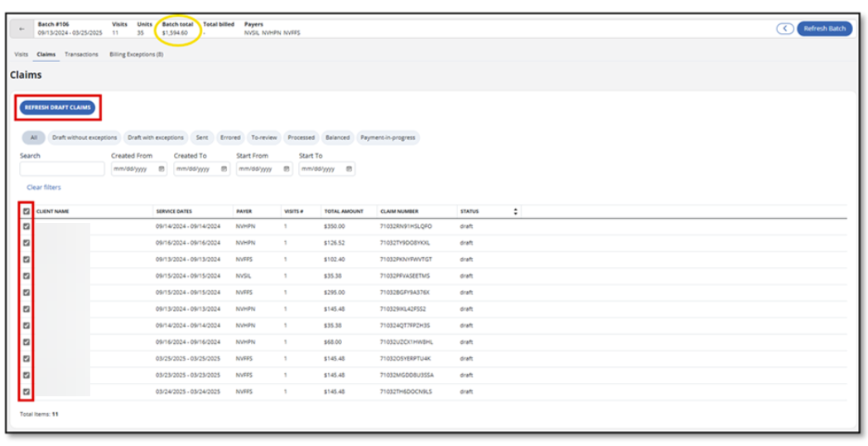Open the Billing Exceptions (8) tab
This screenshot has width=868, height=446.
pos(136,55)
